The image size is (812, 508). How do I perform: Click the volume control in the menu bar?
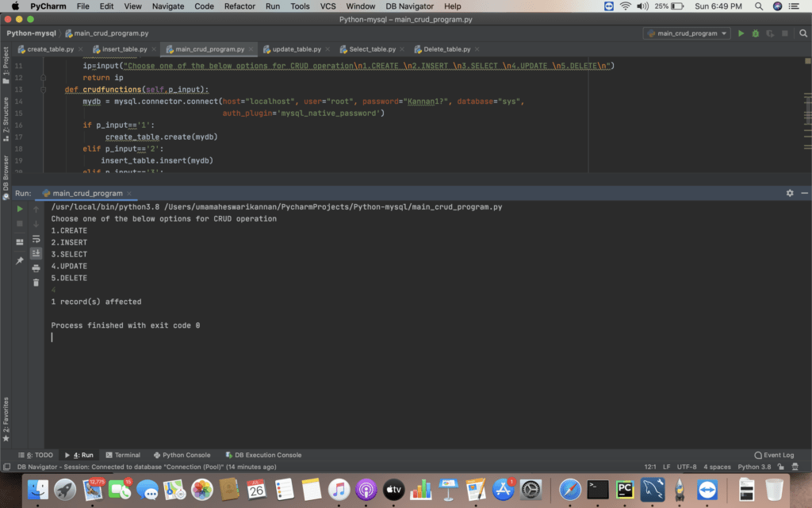click(641, 6)
